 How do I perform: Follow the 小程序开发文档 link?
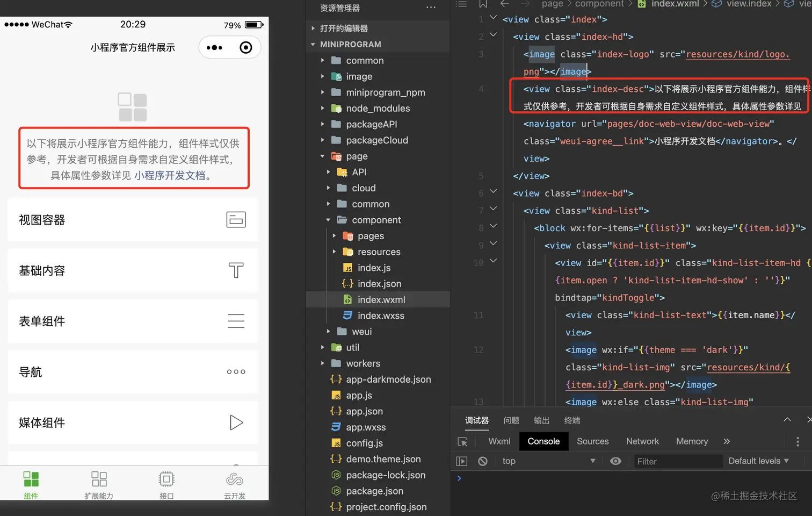[x=170, y=176]
